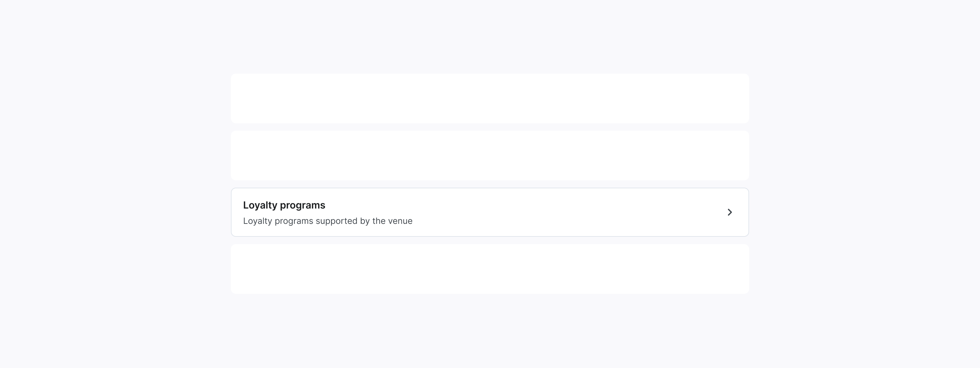980x368 pixels.
Task: Select the second empty card above Loyalty programs
Action: pos(490,155)
